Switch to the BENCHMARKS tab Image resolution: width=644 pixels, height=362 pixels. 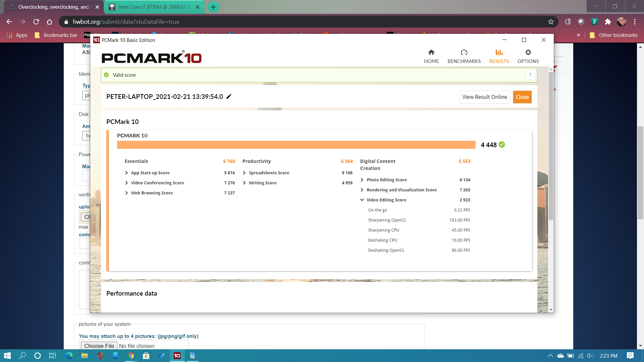click(x=464, y=57)
